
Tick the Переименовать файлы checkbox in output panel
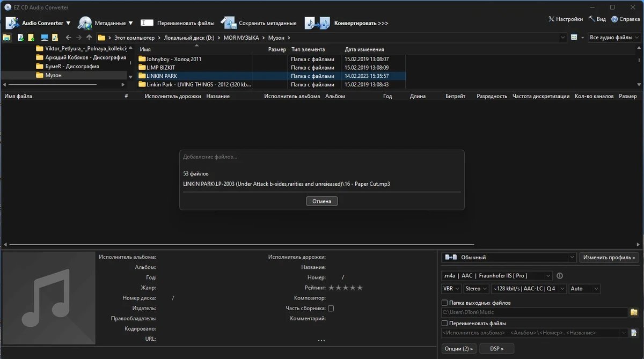444,324
